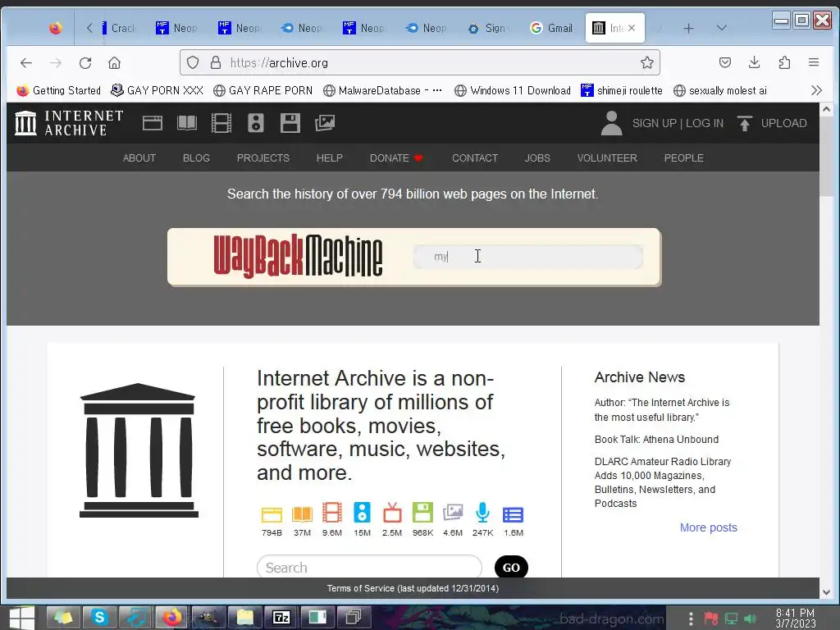Click SIGN UP link
Viewport: 840px width, 630px height.
pos(654,123)
